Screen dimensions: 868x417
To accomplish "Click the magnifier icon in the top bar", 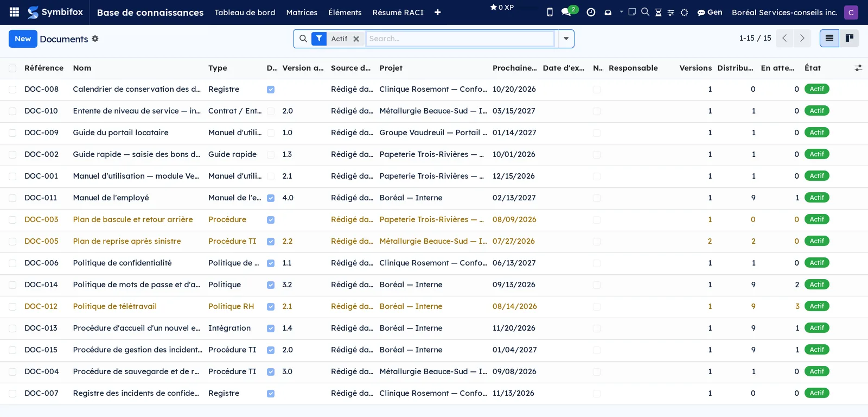I will click(x=645, y=12).
